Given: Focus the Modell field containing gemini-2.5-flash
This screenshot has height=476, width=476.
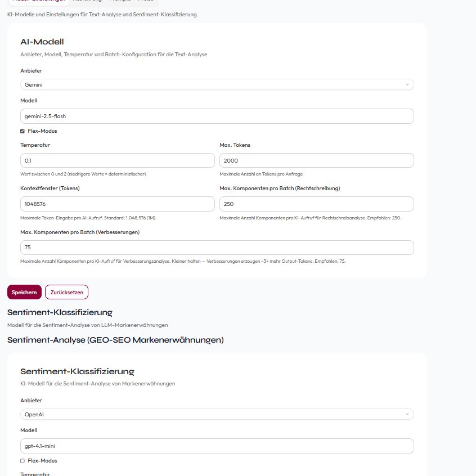Looking at the screenshot, I should (x=217, y=116).
